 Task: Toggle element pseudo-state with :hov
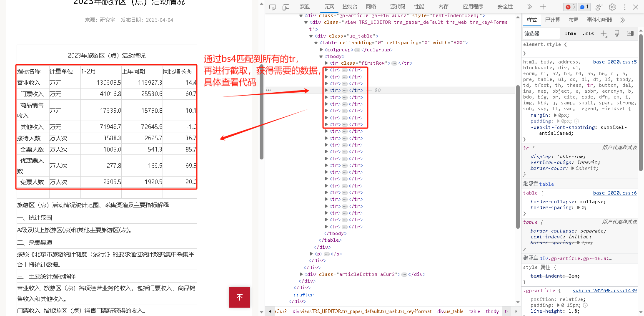pyautogui.click(x=570, y=33)
